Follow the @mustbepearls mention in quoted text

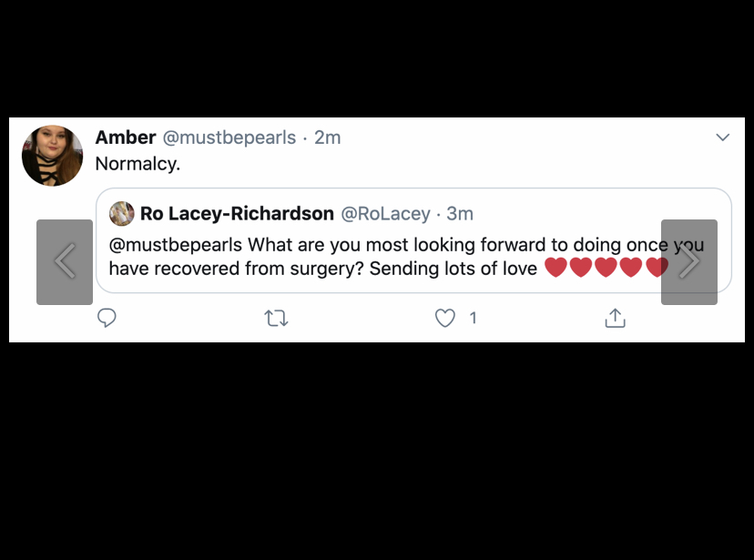176,245
